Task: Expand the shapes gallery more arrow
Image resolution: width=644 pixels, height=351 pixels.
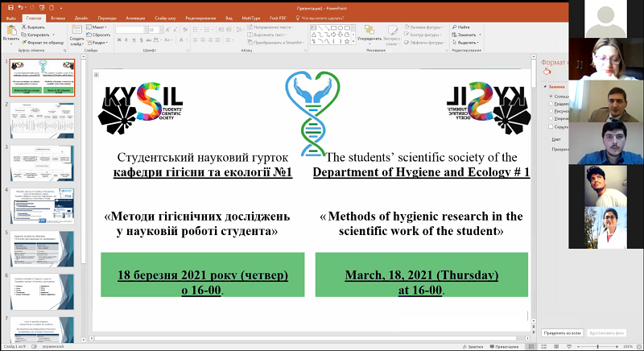Action: (x=354, y=42)
